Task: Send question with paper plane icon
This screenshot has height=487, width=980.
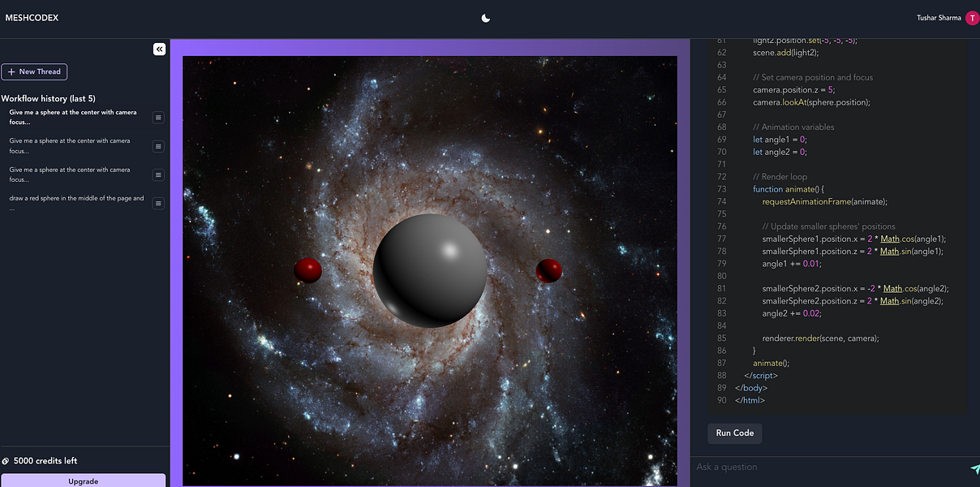Action: (974, 468)
